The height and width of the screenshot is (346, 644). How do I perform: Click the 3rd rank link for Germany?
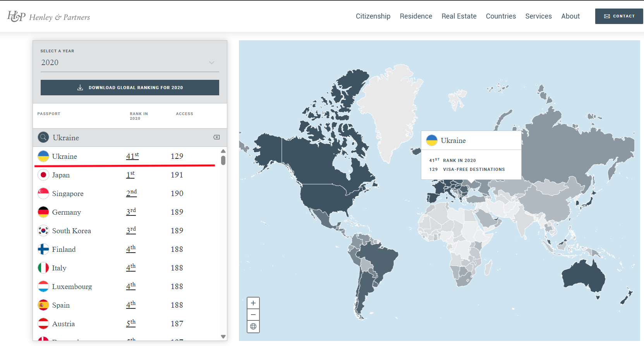tap(131, 212)
